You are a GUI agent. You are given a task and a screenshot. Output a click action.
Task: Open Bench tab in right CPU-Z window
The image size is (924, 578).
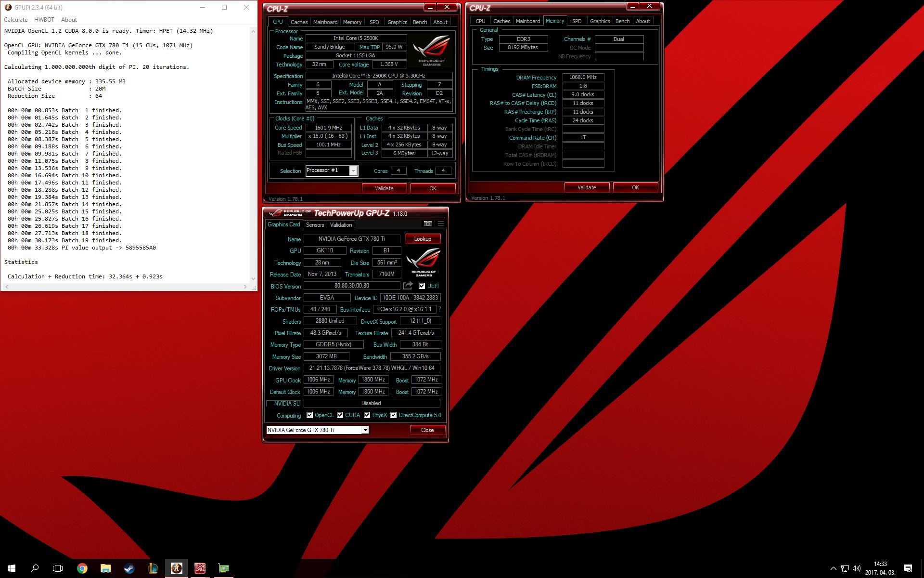[622, 21]
